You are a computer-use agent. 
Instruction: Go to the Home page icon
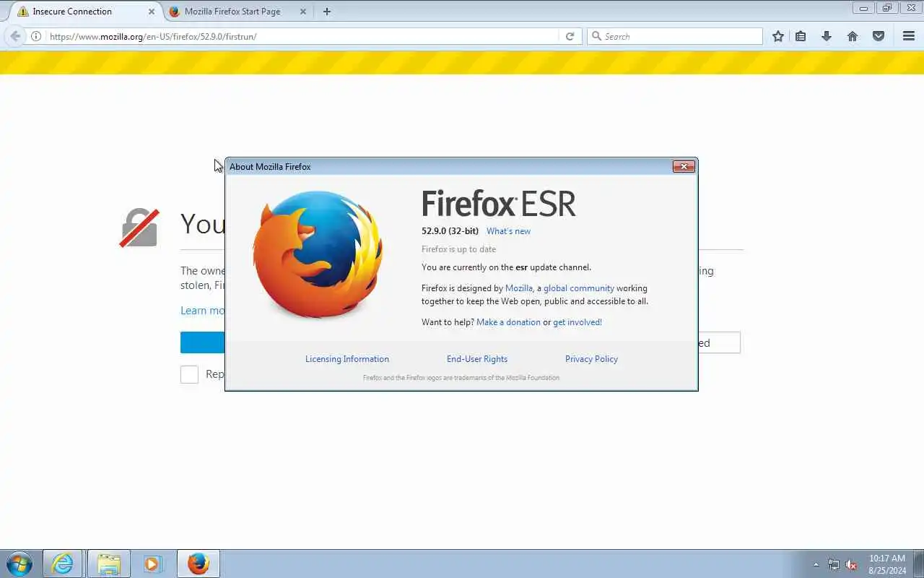point(853,36)
